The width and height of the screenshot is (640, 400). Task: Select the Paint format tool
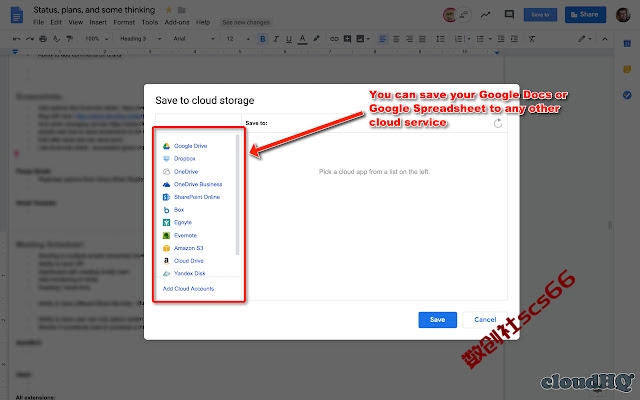click(x=70, y=39)
